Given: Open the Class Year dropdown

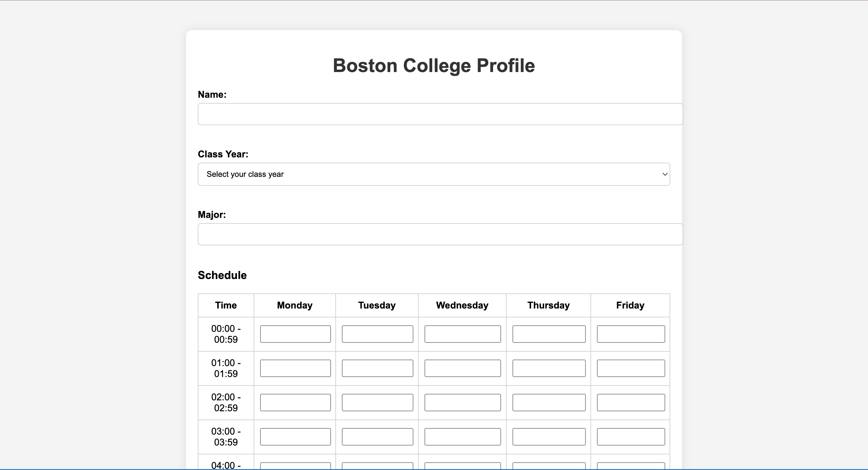Looking at the screenshot, I should tap(433, 174).
